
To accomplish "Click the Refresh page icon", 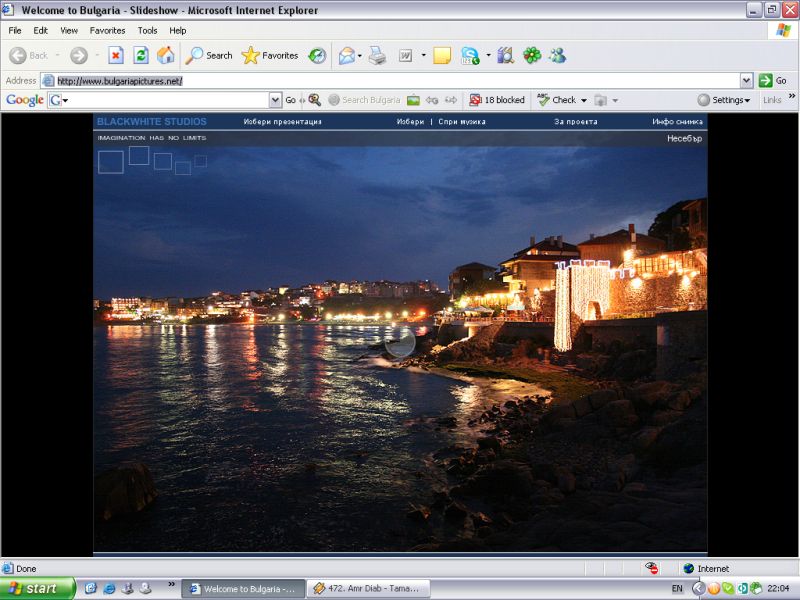I will [141, 56].
